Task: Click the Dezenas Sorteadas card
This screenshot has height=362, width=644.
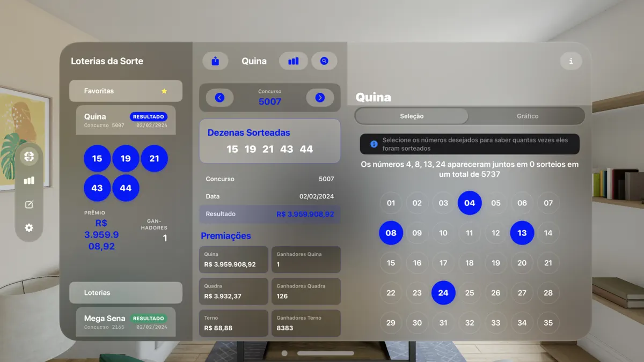Action: [270, 141]
